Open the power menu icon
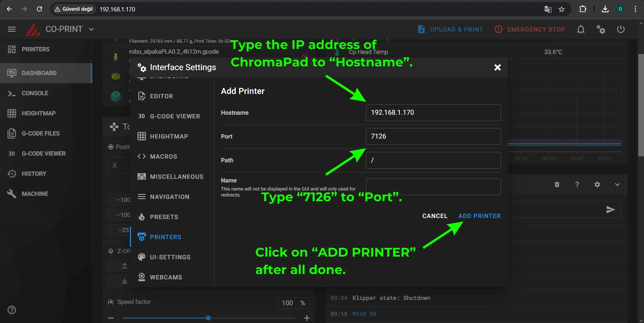The image size is (644, 323). tap(620, 29)
